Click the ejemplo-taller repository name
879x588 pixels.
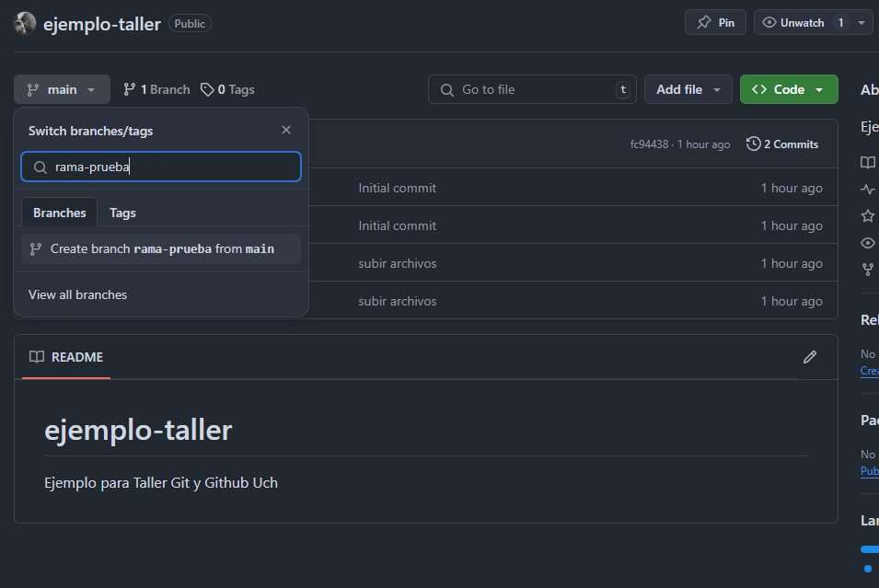pos(102,24)
